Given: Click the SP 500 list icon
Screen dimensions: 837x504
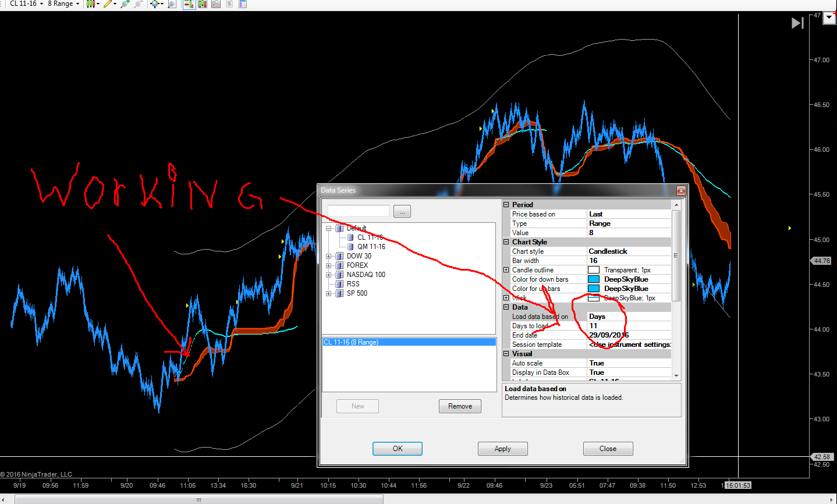Looking at the screenshot, I should [339, 293].
